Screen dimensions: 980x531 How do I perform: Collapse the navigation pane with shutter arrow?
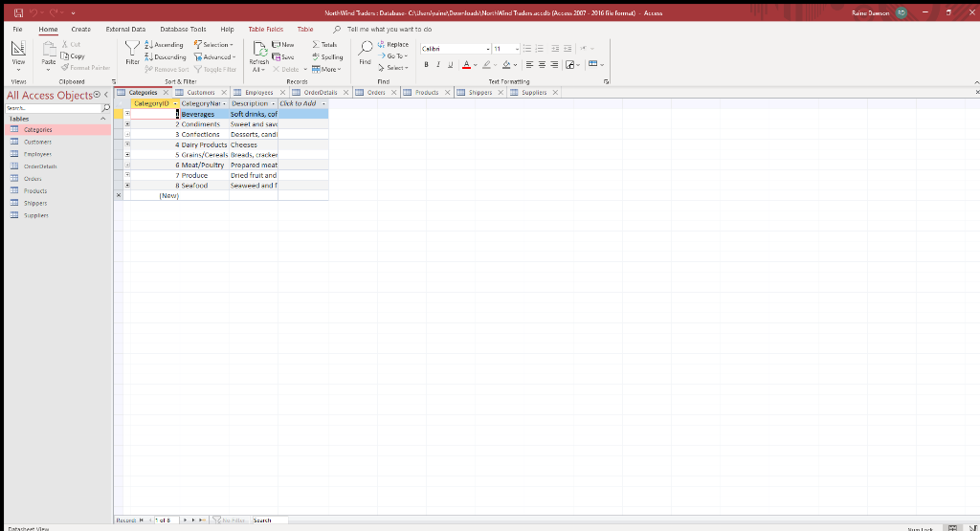[106, 95]
